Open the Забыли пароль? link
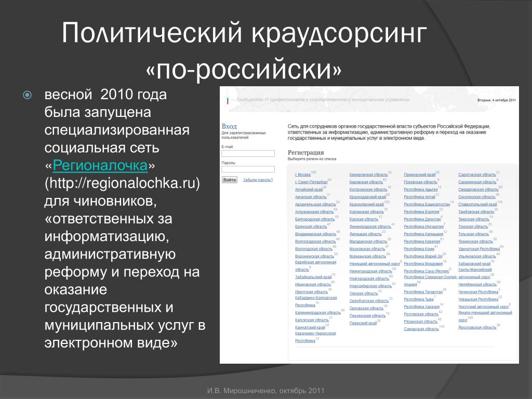 258,180
